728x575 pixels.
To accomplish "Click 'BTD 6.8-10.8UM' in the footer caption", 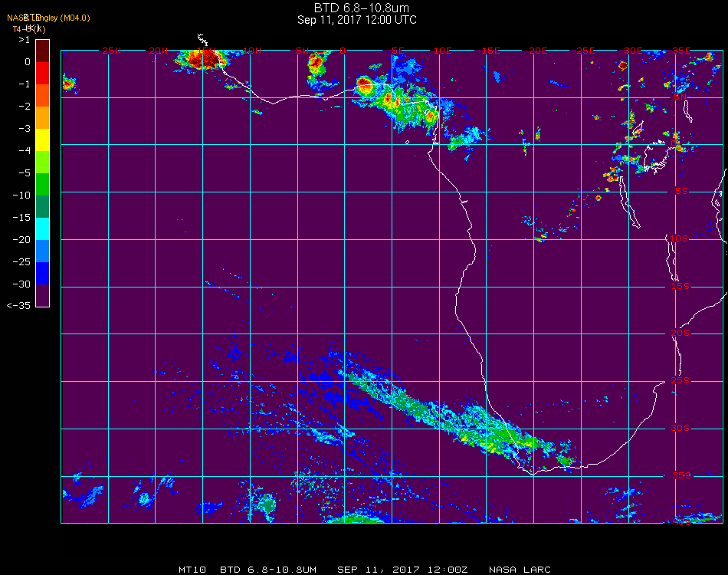I will (x=268, y=570).
